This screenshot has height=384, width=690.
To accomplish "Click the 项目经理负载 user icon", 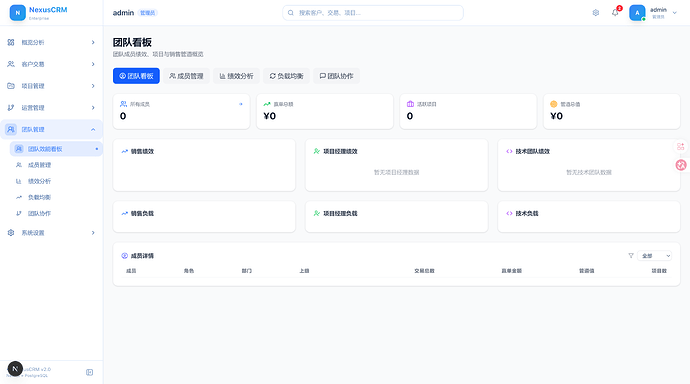I will 316,213.
